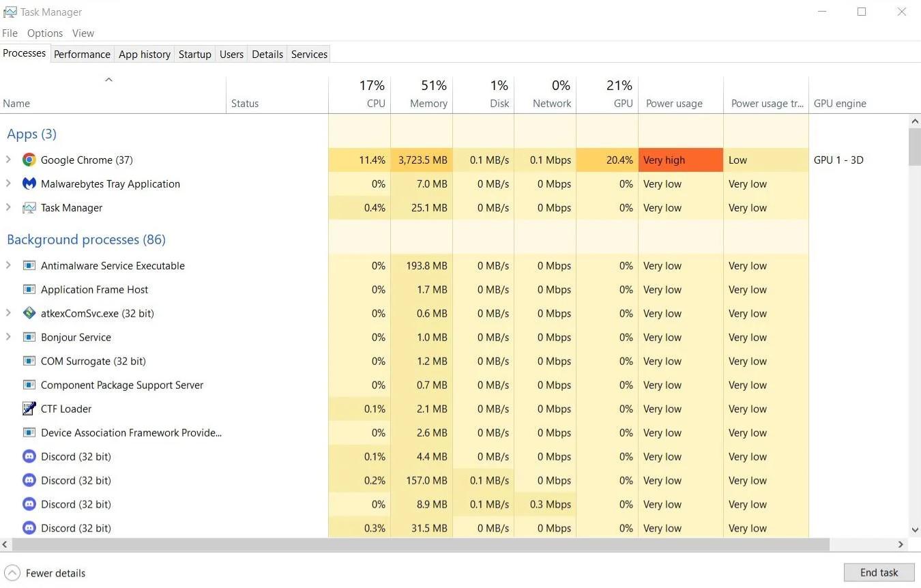
Task: Click the CTF Loader pen icon
Action: pos(29,409)
